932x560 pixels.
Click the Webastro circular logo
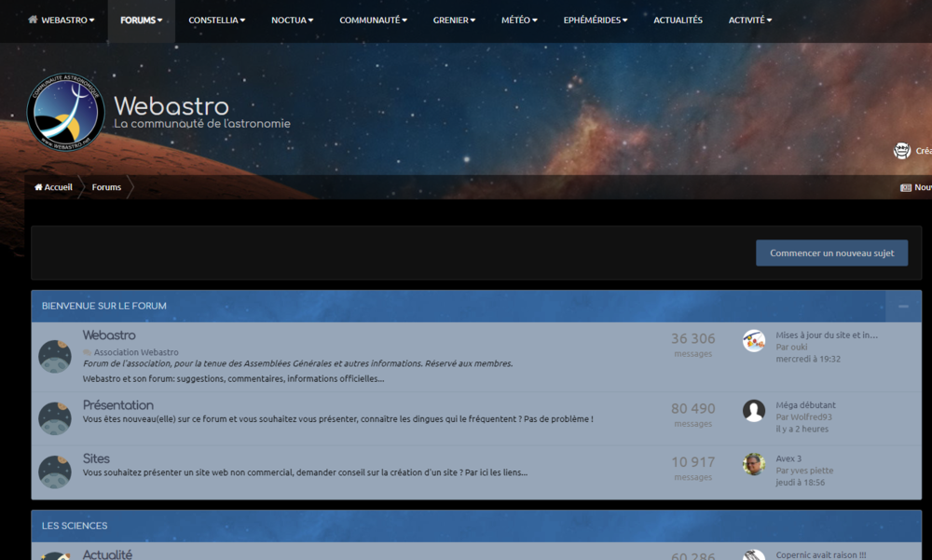click(65, 112)
